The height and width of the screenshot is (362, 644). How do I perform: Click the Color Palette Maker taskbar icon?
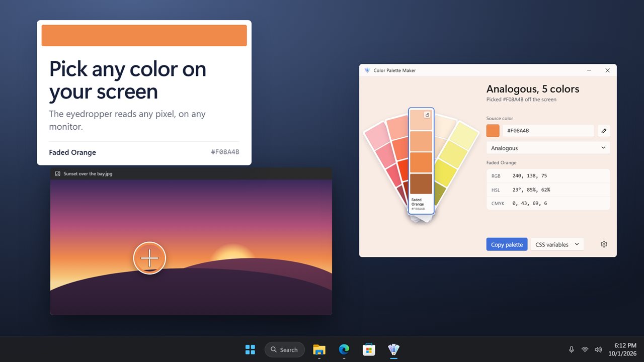coord(394,349)
